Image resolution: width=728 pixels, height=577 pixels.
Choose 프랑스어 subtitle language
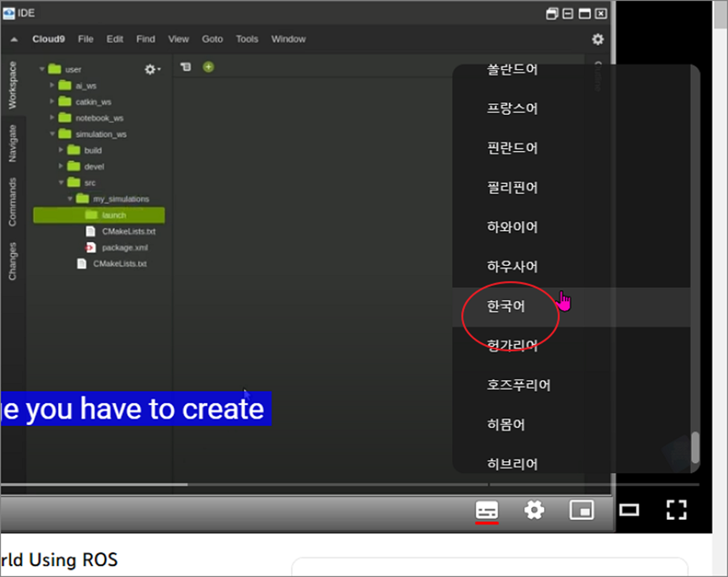pos(571,108)
